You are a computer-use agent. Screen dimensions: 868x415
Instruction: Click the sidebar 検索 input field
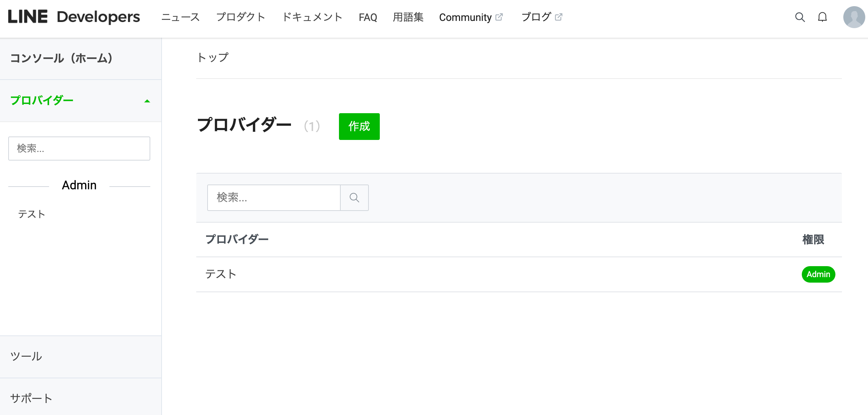point(79,148)
